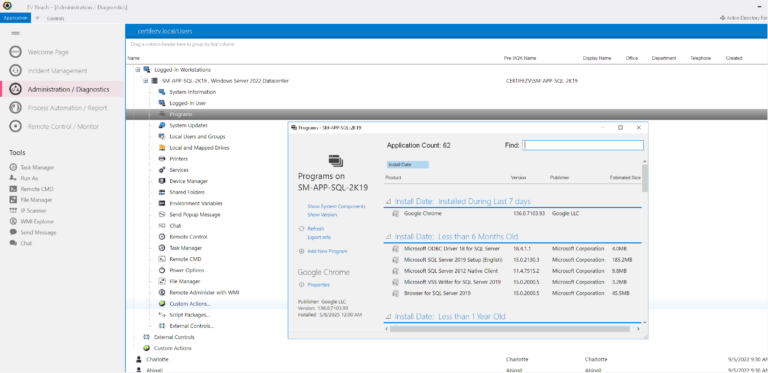Open Incident Management from the sidebar
Screen dimensions: 768x373
pyautogui.click(x=57, y=70)
